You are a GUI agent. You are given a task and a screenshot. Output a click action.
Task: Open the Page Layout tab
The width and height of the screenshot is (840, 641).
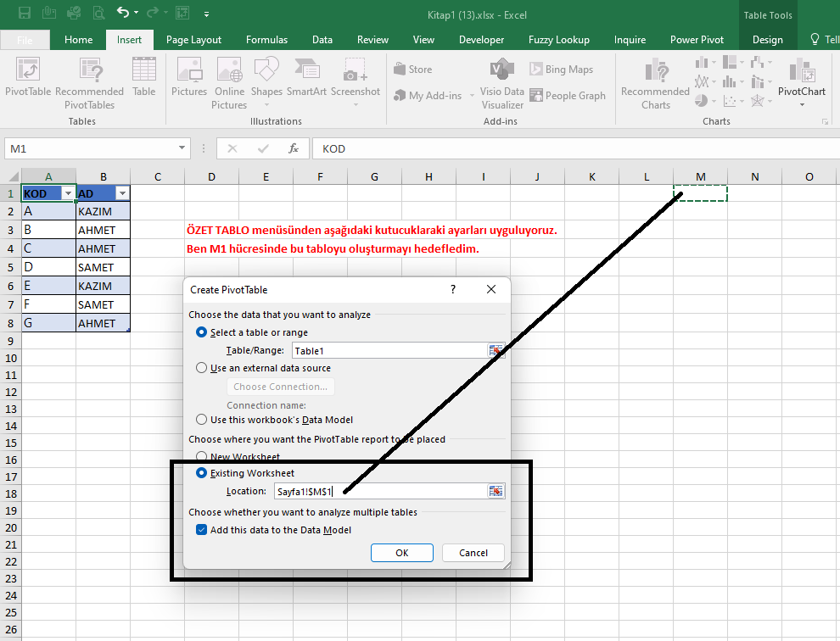pos(193,40)
